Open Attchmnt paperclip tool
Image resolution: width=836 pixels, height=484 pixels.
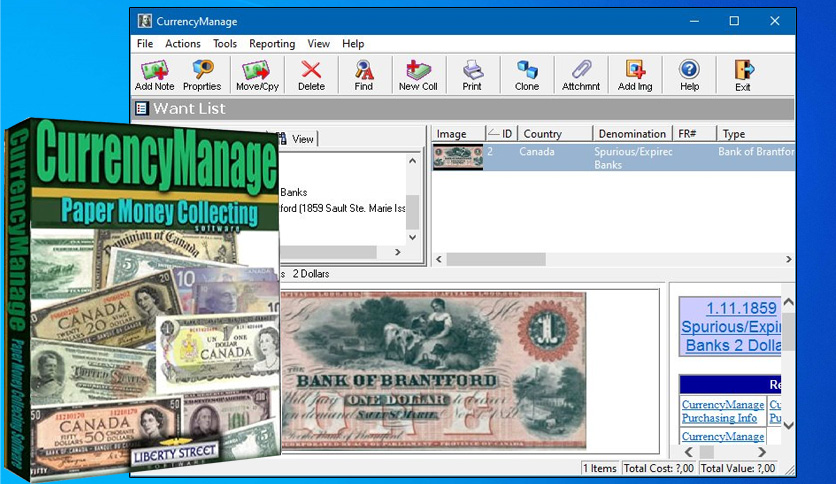coord(581,75)
